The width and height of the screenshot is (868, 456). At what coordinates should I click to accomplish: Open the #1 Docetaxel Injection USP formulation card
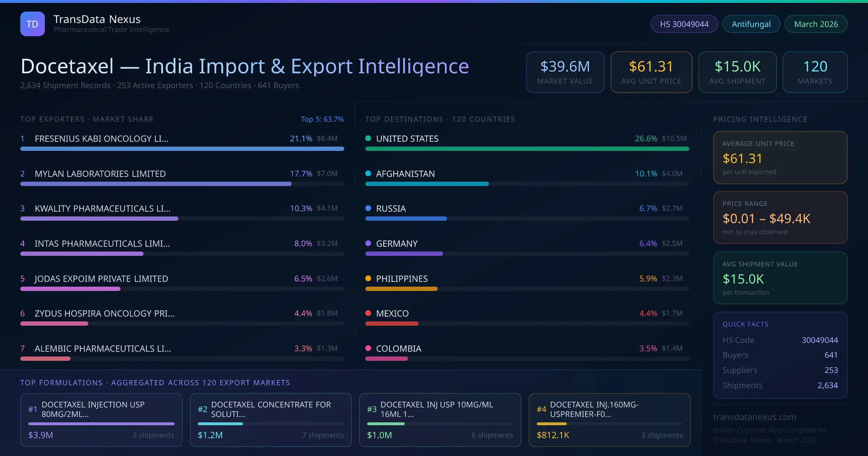coord(101,419)
